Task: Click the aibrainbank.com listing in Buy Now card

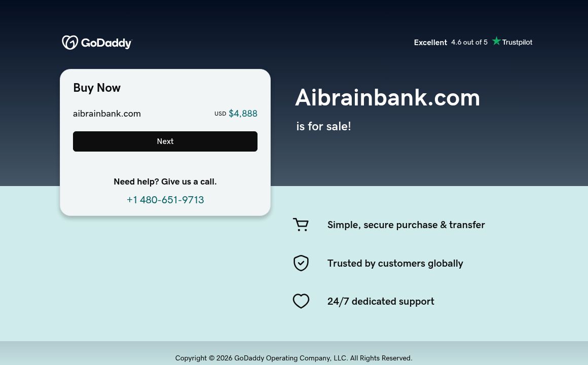Action: point(107,114)
